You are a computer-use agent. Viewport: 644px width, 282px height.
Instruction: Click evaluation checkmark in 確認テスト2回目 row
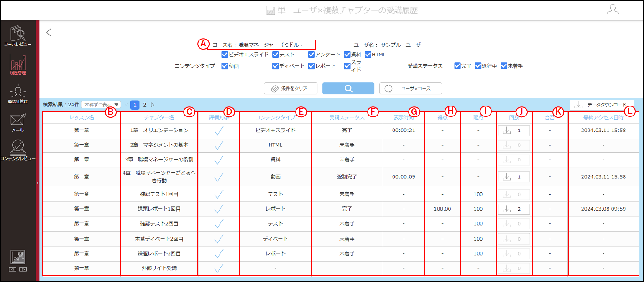219,224
